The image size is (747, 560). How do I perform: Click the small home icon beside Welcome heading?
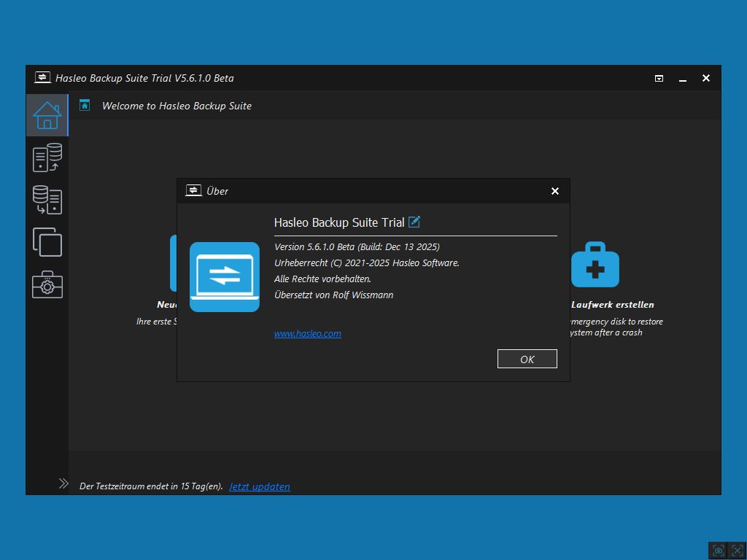85,105
